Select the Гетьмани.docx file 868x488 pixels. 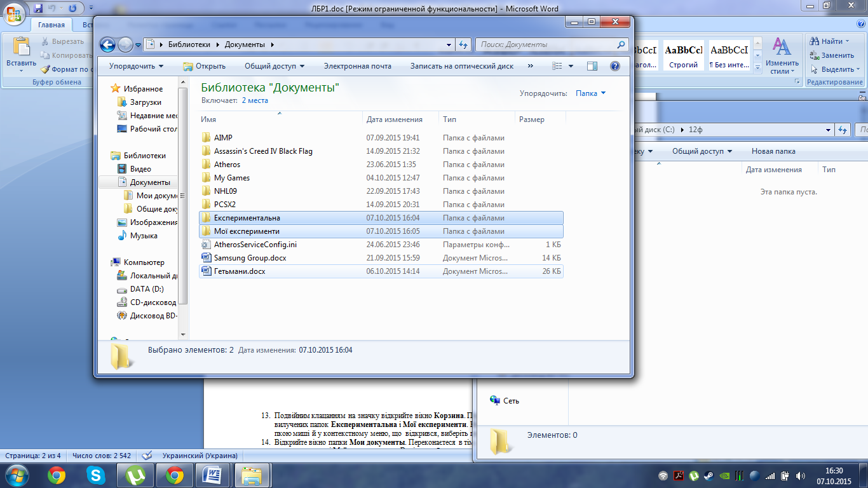pyautogui.click(x=240, y=271)
